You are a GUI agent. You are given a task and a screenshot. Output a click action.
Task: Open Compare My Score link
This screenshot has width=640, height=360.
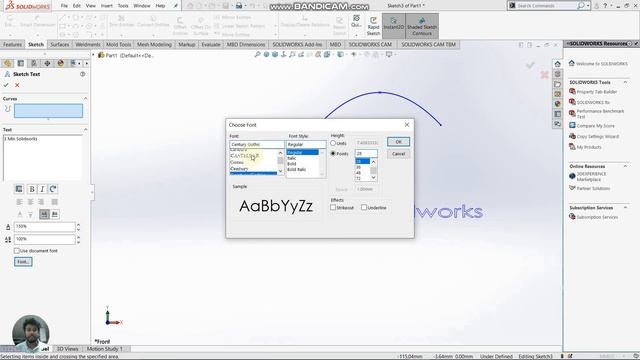[x=596, y=126]
